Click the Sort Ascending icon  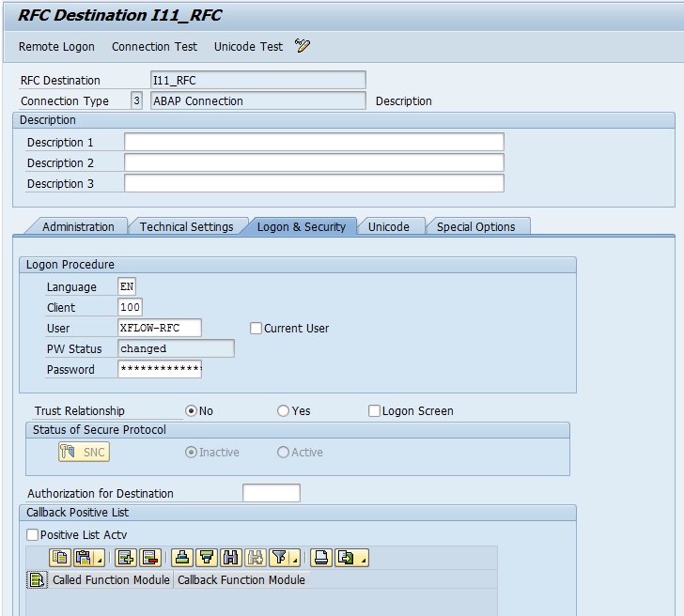point(183,558)
